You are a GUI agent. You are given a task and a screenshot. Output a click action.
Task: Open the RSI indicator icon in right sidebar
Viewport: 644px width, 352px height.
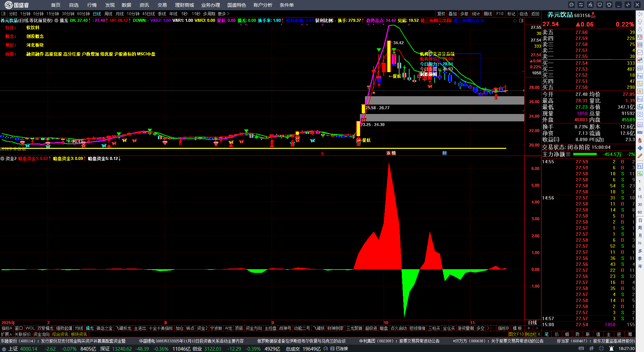tap(640, 132)
